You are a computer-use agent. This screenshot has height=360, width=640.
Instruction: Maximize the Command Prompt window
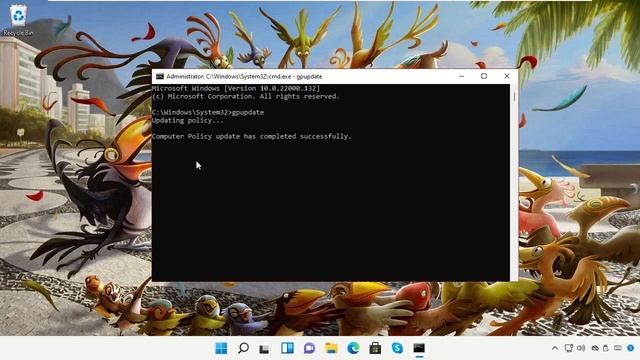(484, 76)
